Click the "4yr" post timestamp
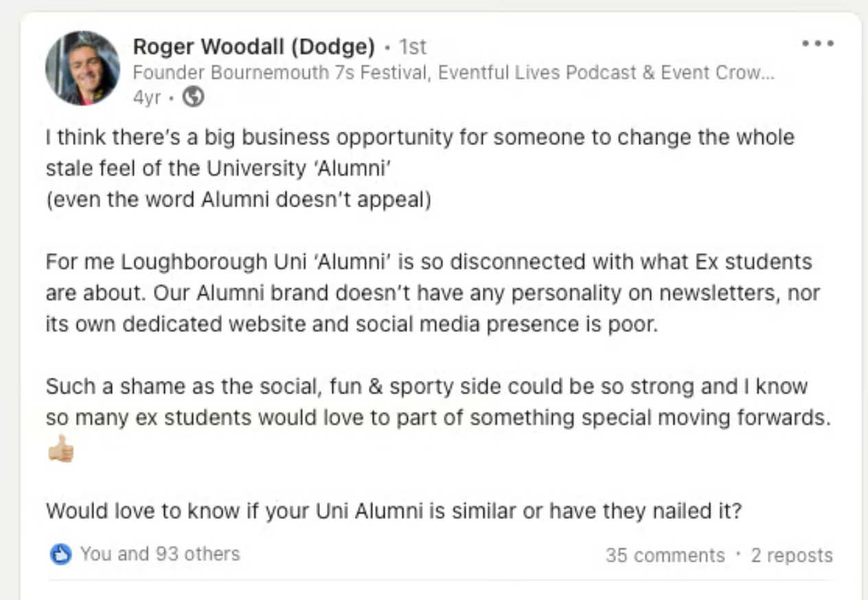The width and height of the screenshot is (868, 600). pos(146,98)
